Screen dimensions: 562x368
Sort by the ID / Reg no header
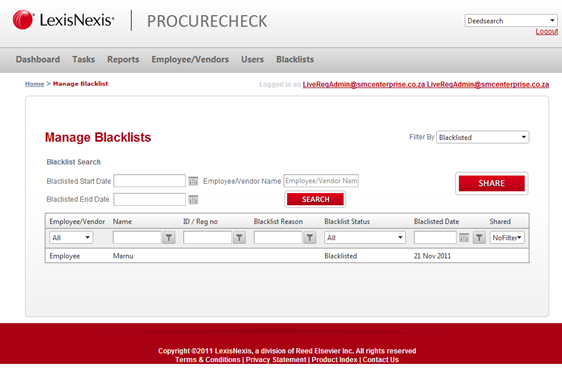click(x=200, y=221)
